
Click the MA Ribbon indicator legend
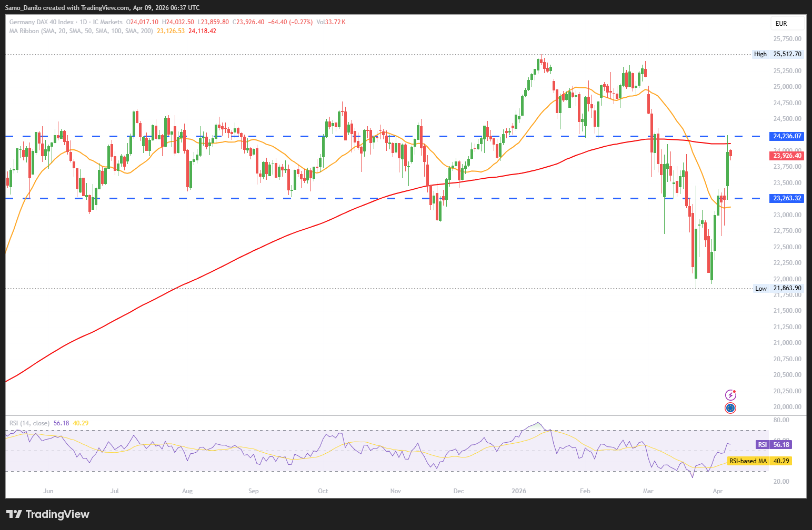pos(82,31)
